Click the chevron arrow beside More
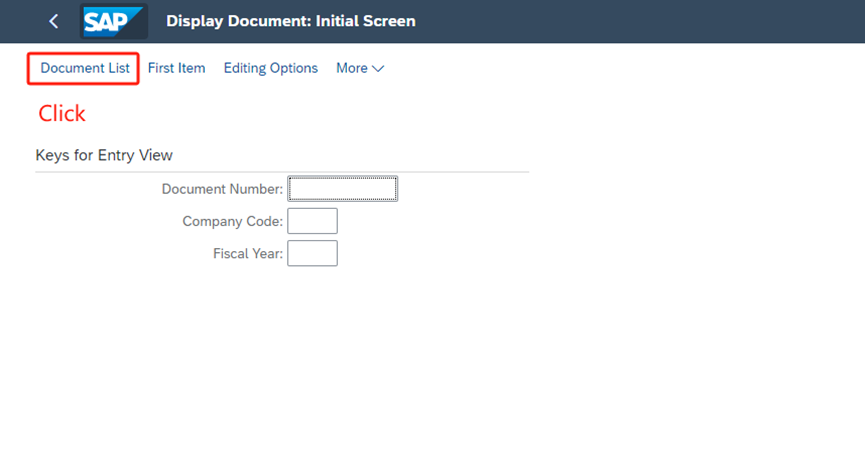 click(x=378, y=69)
